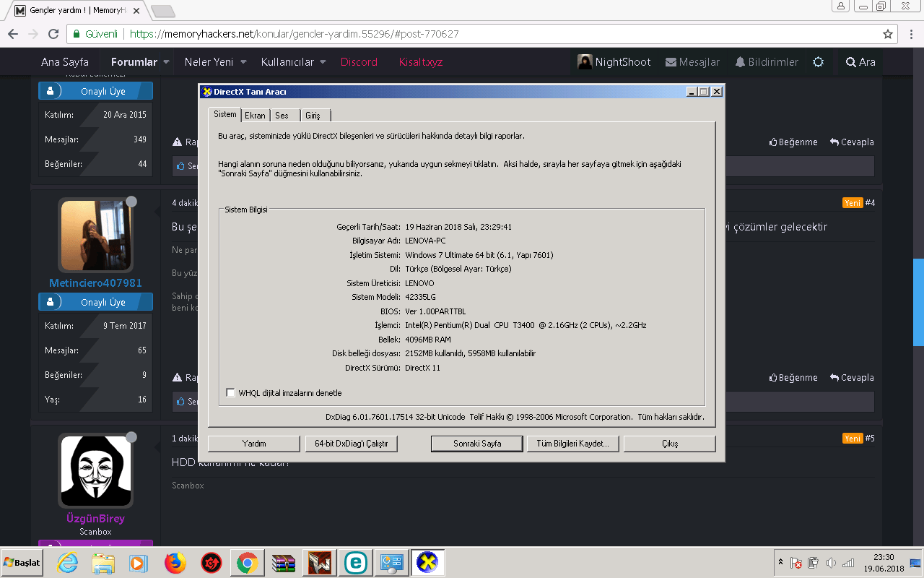Enable WHQL dijital imzalarını denetle checkbox
924x578 pixels.
click(x=231, y=393)
